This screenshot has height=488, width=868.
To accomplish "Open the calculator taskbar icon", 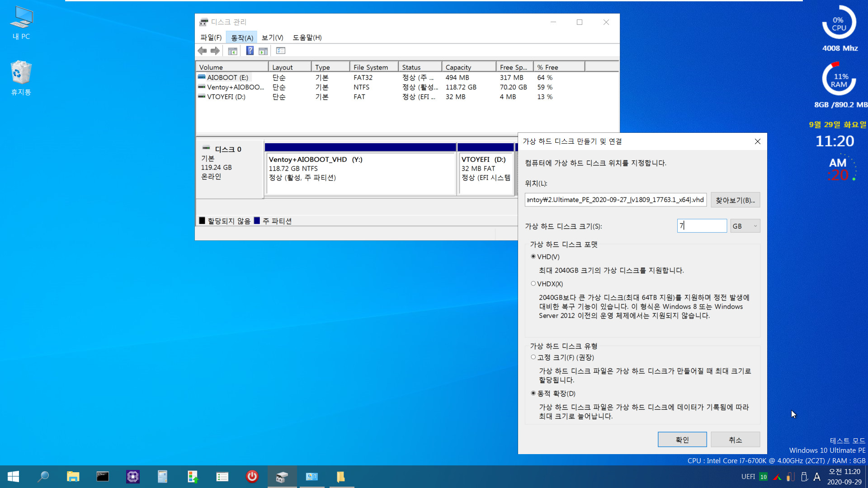I will click(162, 477).
